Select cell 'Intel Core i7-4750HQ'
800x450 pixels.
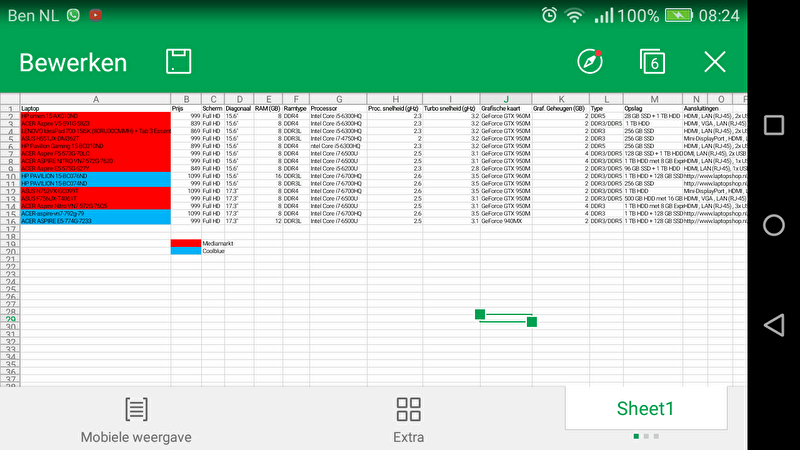click(338, 138)
